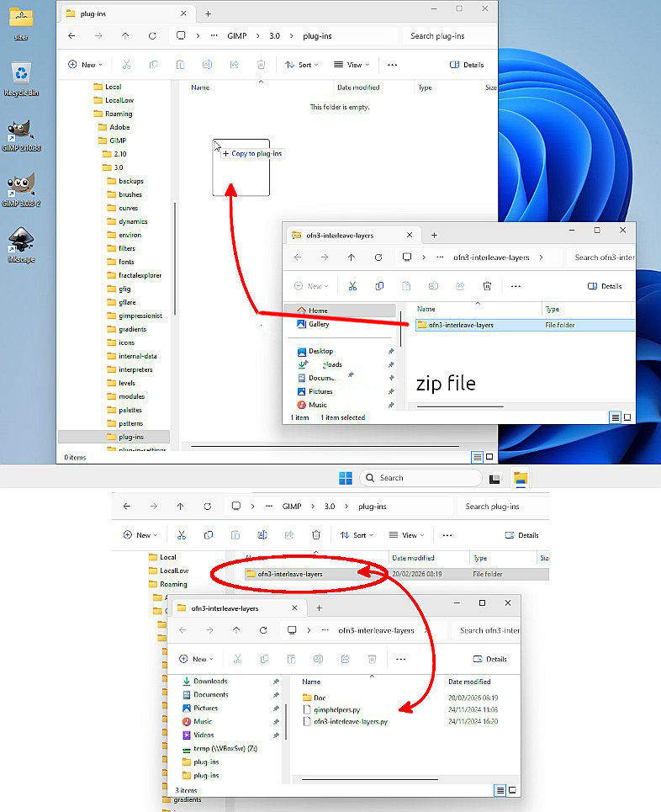
Task: Open Home in the zip file window sidebar
Action: tap(340, 310)
